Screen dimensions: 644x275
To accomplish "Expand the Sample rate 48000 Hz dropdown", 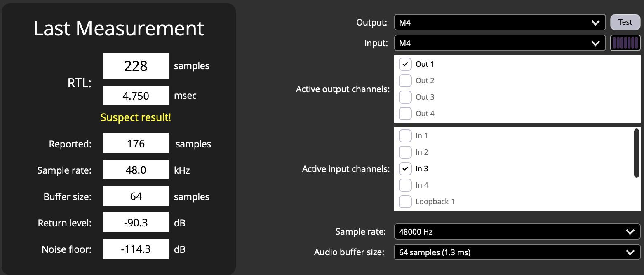I will 517,232.
